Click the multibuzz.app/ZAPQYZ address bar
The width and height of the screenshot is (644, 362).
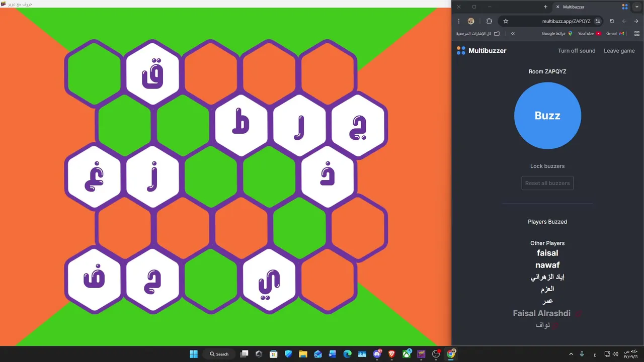pyautogui.click(x=552, y=21)
